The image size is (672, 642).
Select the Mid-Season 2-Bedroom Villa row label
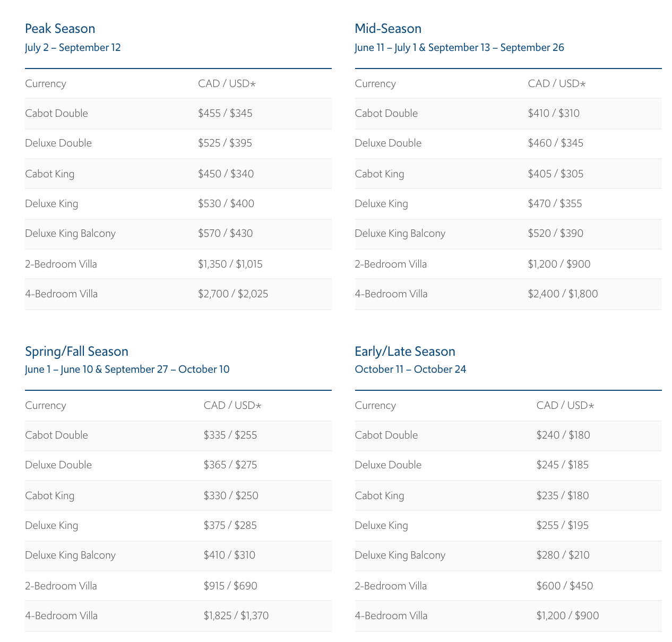pos(391,264)
